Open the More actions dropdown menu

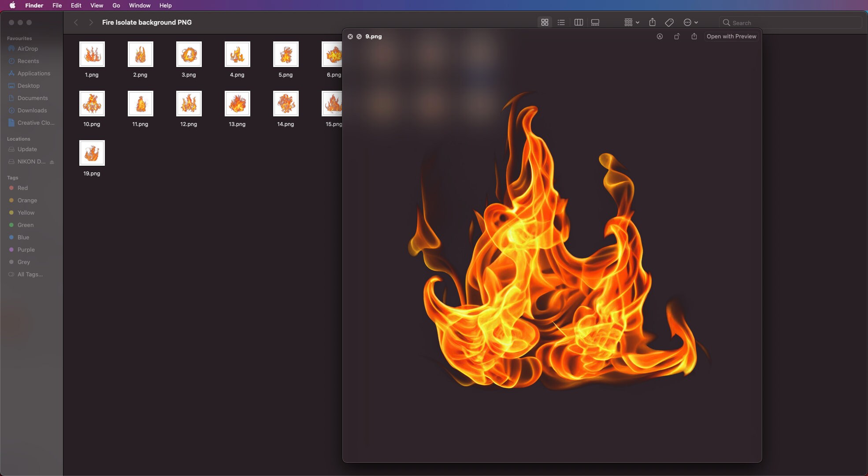pos(690,22)
